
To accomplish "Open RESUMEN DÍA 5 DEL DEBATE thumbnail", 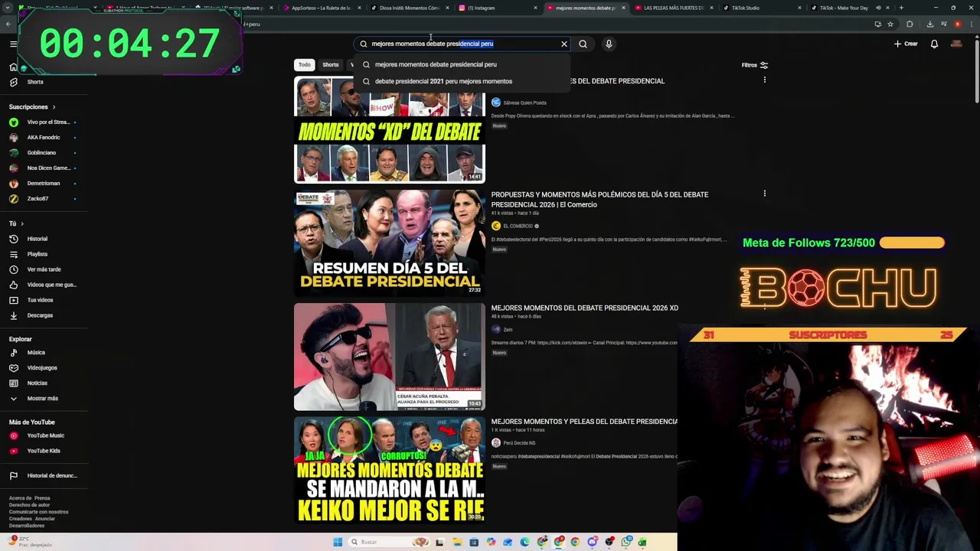I will coord(390,243).
